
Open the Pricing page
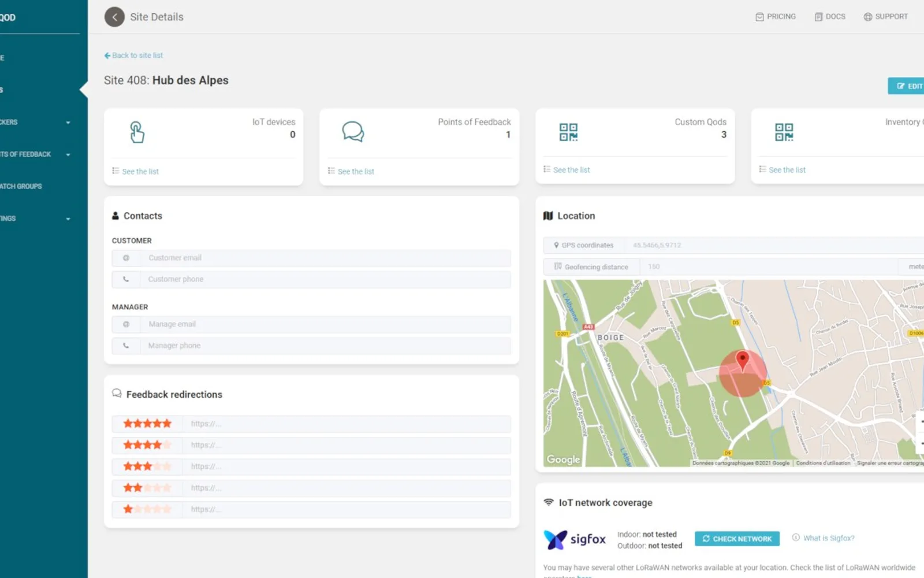pos(776,17)
